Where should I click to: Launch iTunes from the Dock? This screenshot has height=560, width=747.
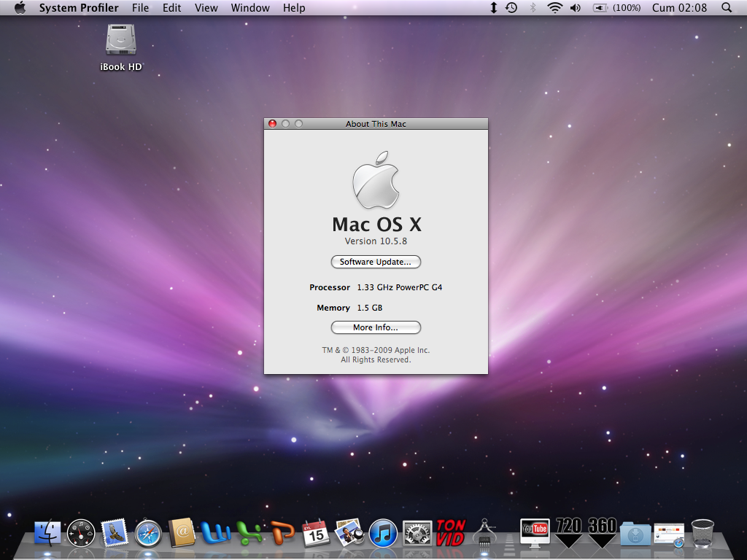coord(383,533)
